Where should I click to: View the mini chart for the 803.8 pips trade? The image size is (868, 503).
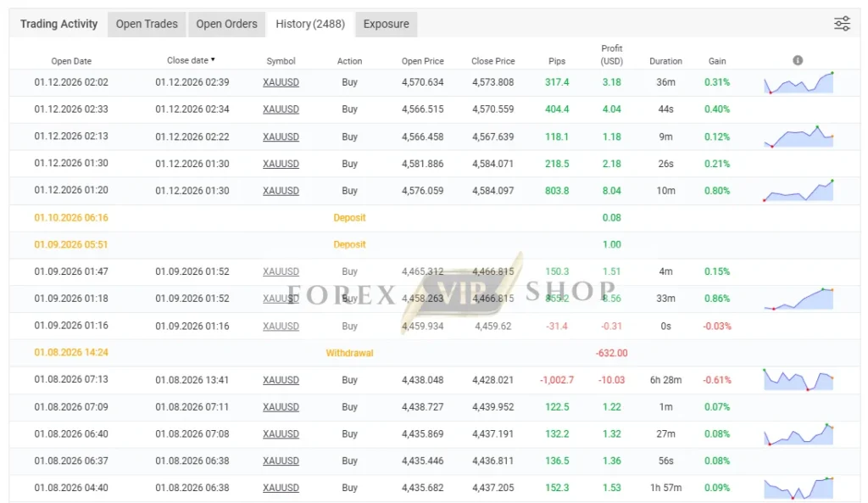(798, 191)
